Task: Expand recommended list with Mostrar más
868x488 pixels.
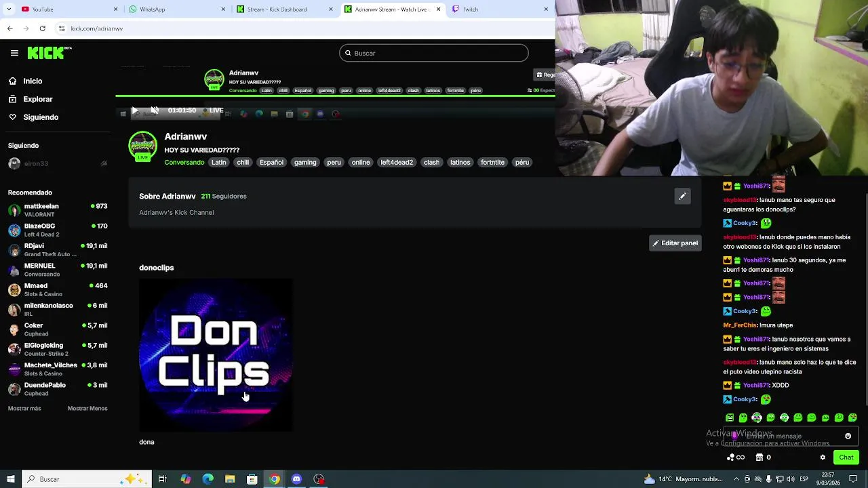Action: click(x=24, y=409)
